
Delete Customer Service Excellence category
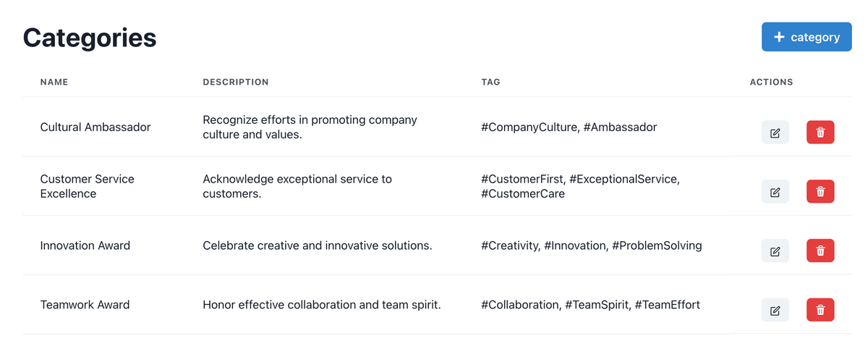coord(820,192)
